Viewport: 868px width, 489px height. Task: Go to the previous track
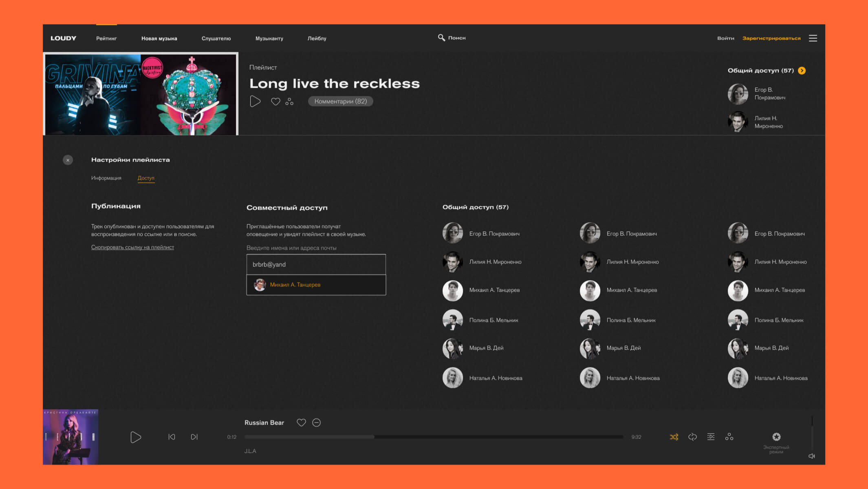click(172, 437)
